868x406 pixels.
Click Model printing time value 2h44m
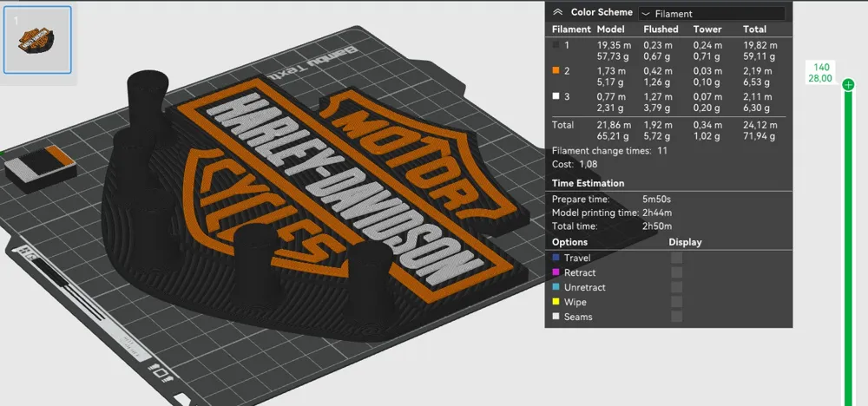(657, 213)
